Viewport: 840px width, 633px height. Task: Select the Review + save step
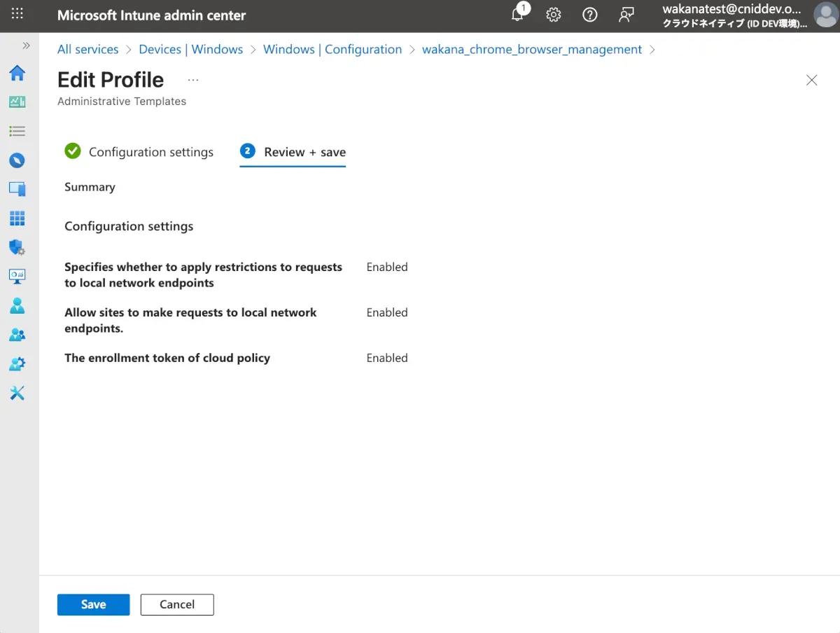(x=293, y=152)
